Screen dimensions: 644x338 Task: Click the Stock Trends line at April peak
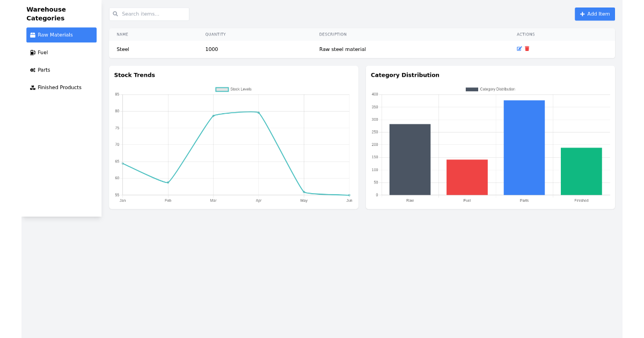tap(259, 112)
